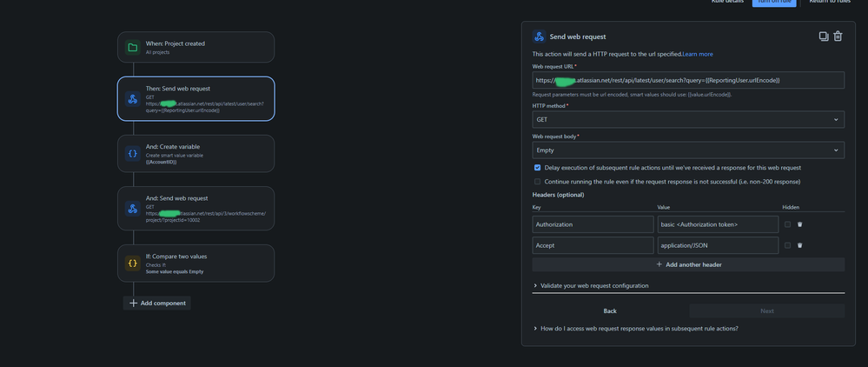Click the plus icon beside Add component

coord(133,304)
